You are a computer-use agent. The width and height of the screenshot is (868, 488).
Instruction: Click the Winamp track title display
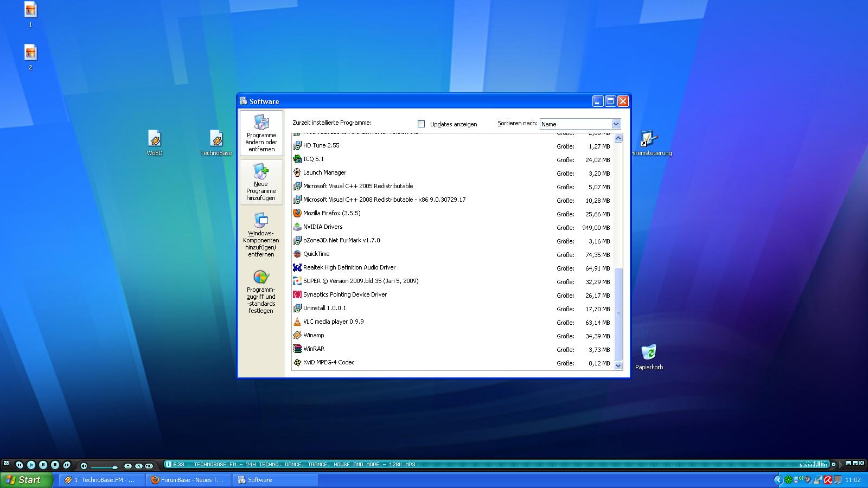[304, 465]
